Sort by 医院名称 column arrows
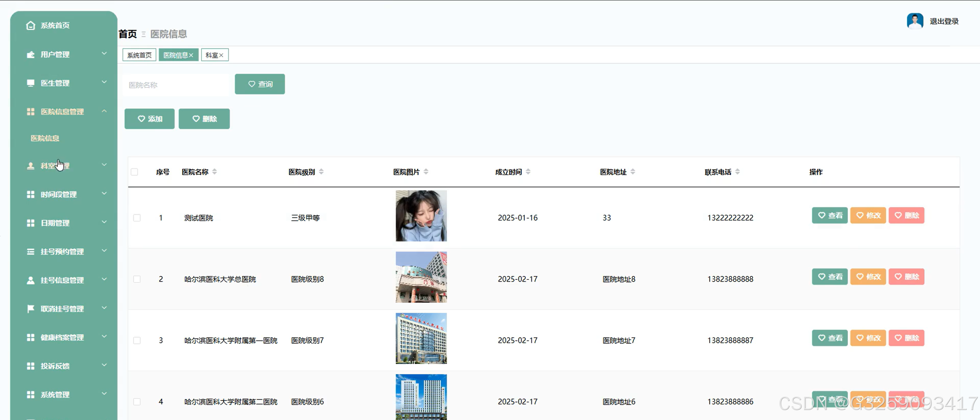980x420 pixels. [x=215, y=172]
